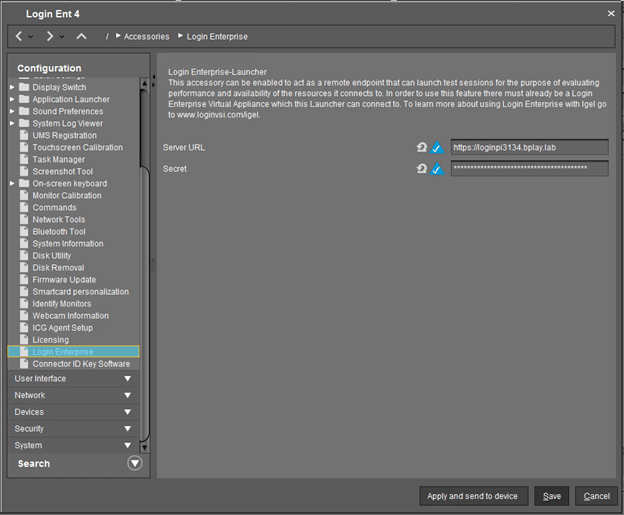
Task: Open Connector ID Key Software page
Action: tap(81, 364)
